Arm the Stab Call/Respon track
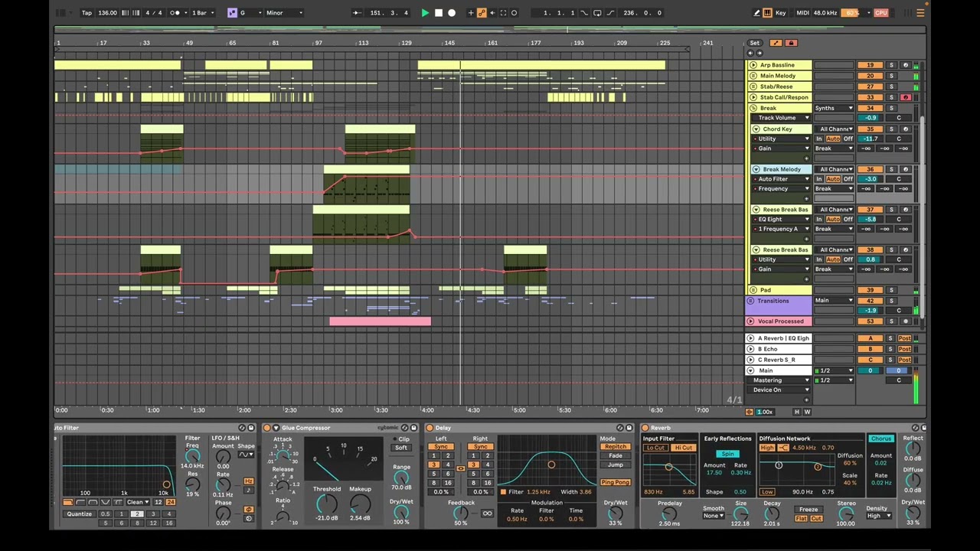 [x=906, y=97]
